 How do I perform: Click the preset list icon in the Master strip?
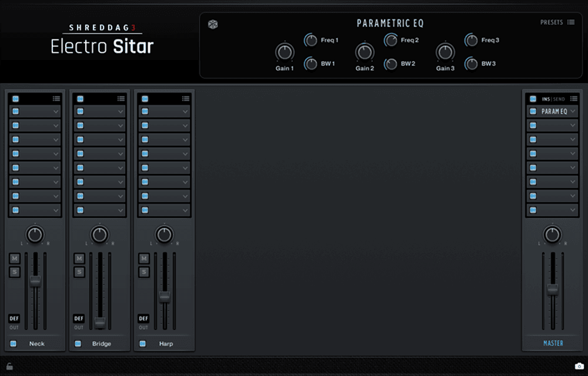(573, 99)
